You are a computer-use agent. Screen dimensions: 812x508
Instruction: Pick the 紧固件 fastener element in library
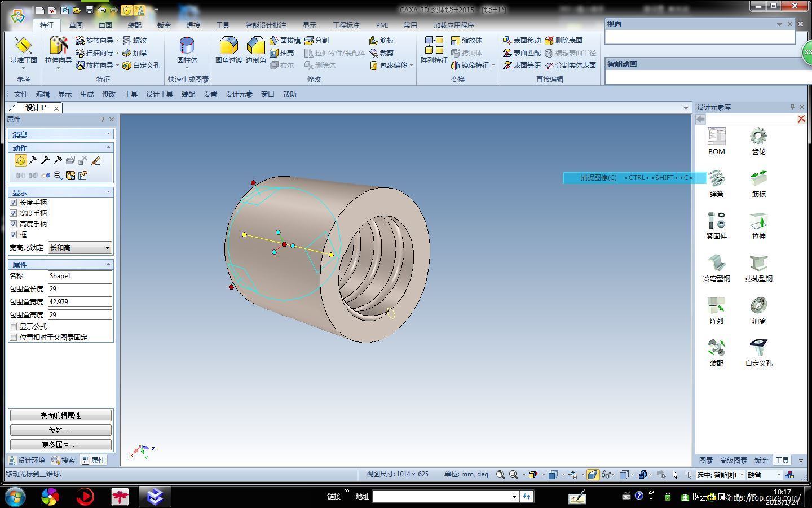[x=717, y=226]
